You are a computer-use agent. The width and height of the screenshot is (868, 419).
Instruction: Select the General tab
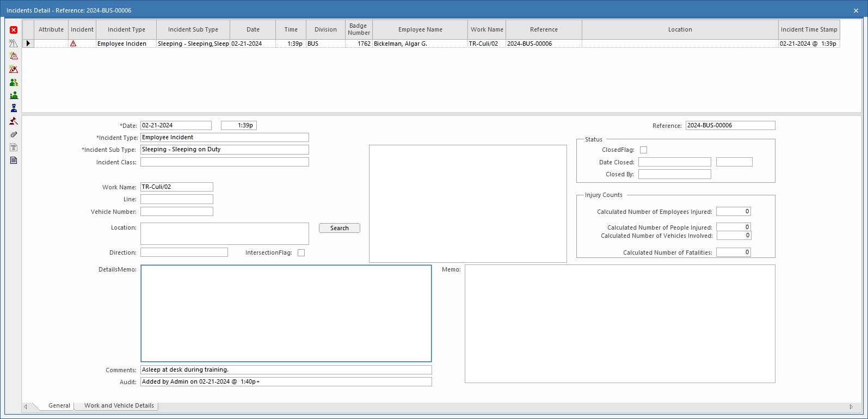tap(59, 406)
